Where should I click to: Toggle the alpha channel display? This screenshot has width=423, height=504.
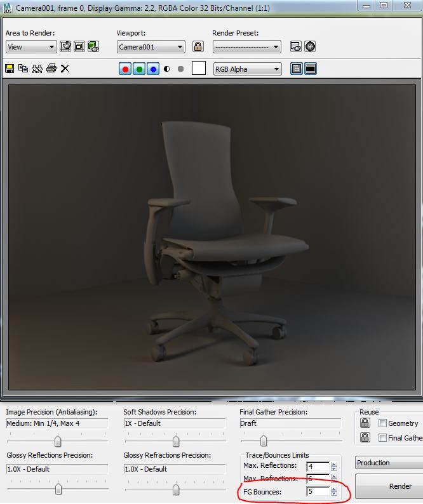tap(166, 69)
